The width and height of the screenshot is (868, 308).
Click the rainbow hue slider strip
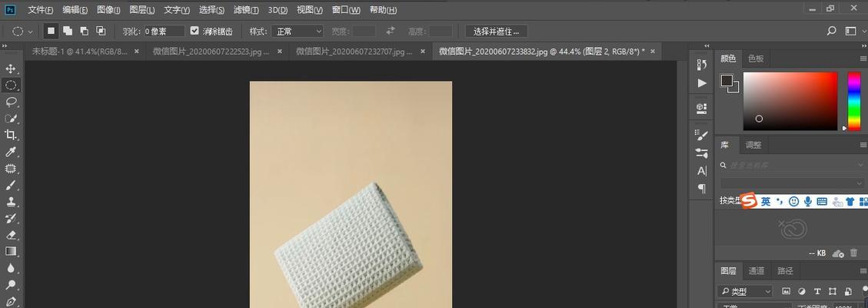pyautogui.click(x=854, y=101)
